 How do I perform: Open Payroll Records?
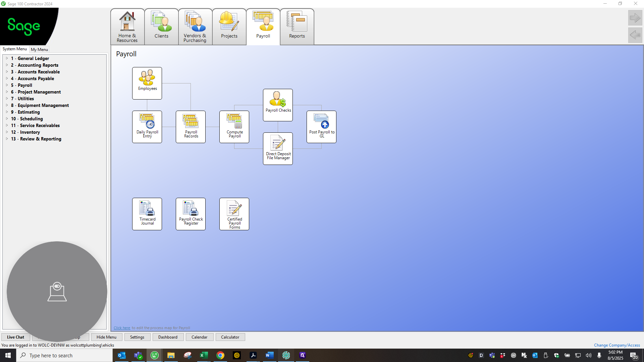click(x=191, y=127)
